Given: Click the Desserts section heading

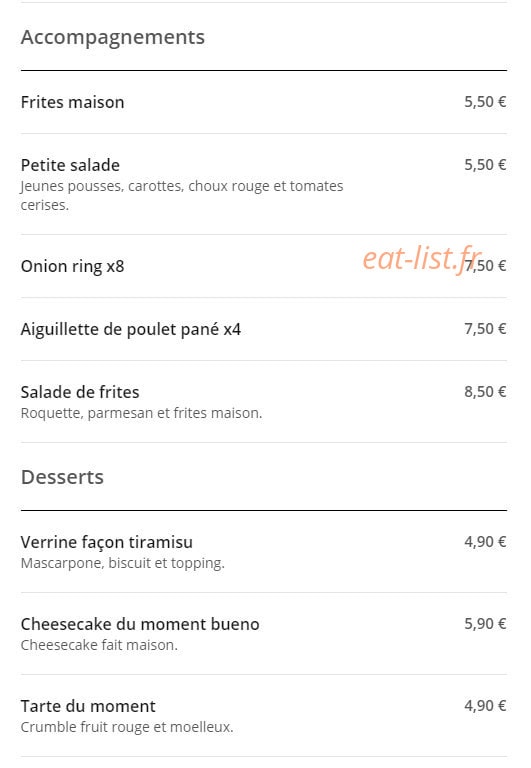Looking at the screenshot, I should pos(62,477).
